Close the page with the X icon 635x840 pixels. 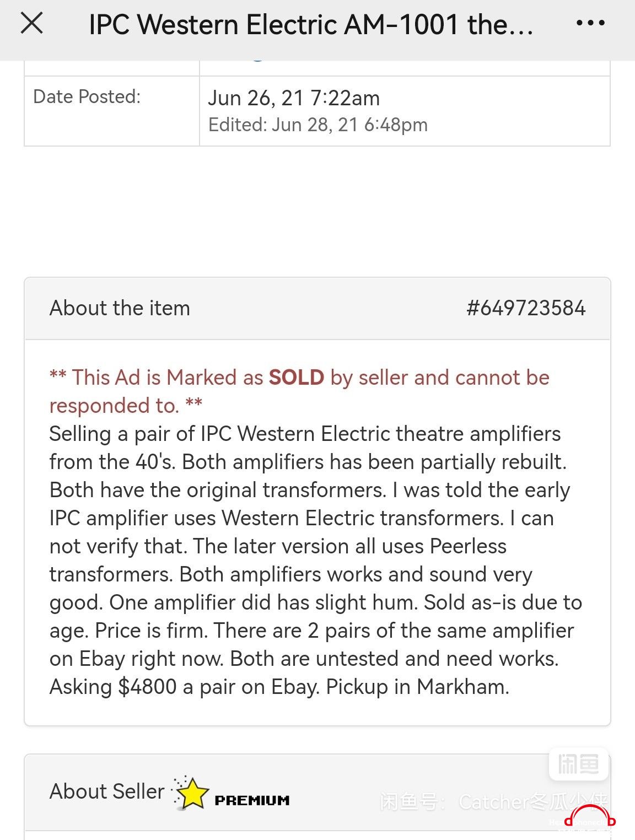pyautogui.click(x=31, y=24)
